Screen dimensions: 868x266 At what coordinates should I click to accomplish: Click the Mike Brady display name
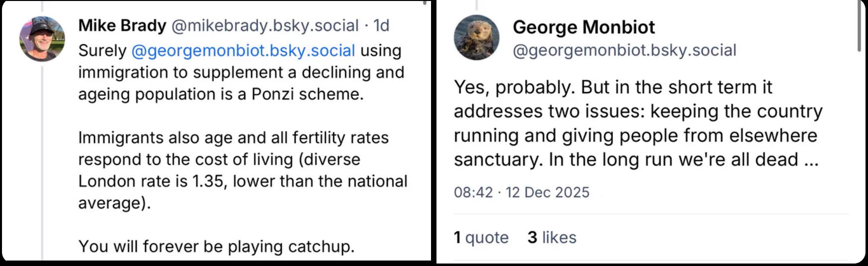[x=122, y=25]
